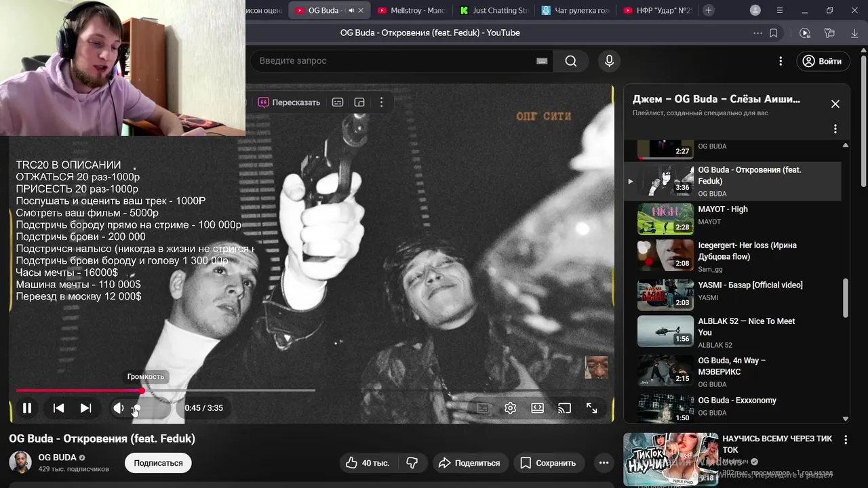Open browser video player toolbar icon
868x488 pixels.
pos(805,33)
